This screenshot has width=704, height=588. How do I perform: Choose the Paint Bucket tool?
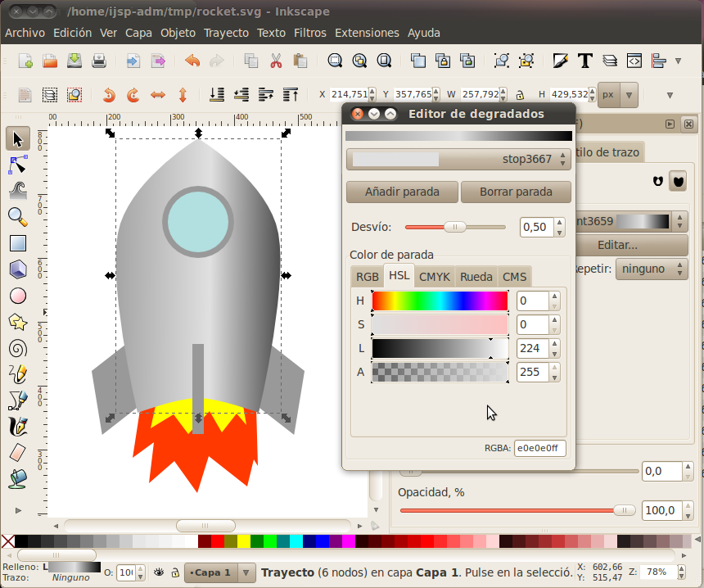click(18, 479)
